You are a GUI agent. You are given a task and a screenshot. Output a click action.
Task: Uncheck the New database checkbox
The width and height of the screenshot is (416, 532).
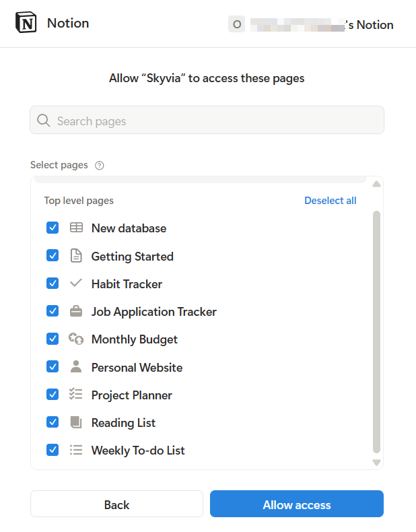53,228
